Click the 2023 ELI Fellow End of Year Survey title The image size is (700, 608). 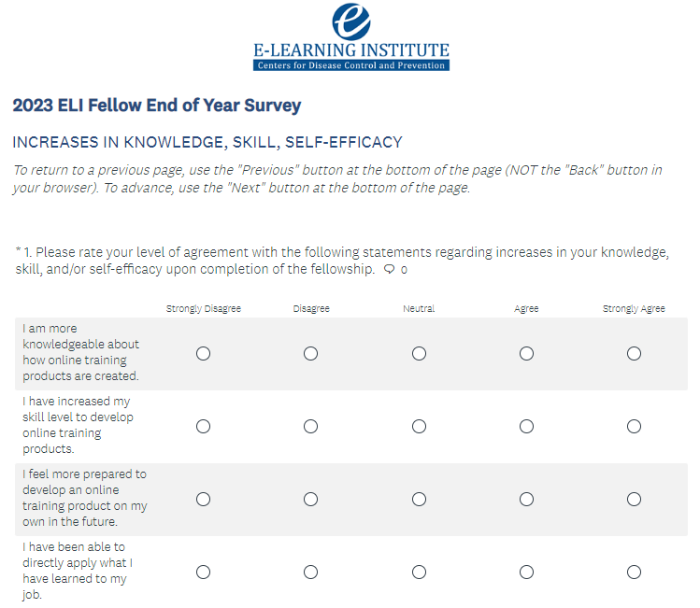(157, 106)
